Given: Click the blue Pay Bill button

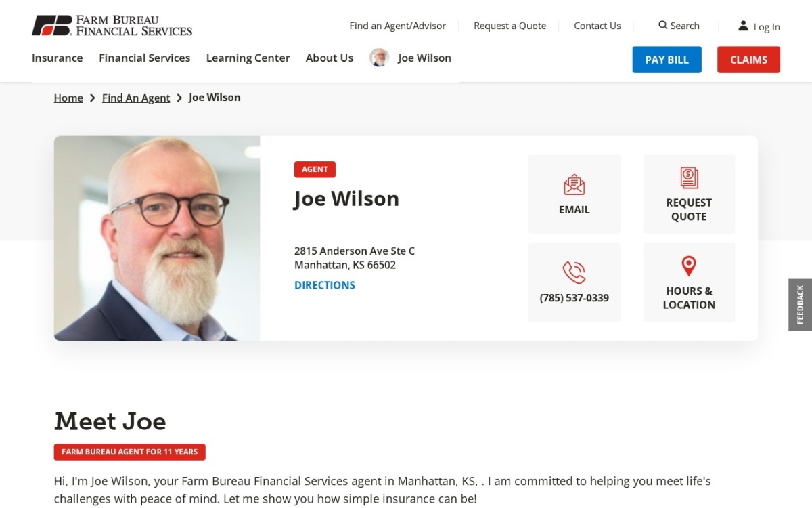Looking at the screenshot, I should pos(667,60).
